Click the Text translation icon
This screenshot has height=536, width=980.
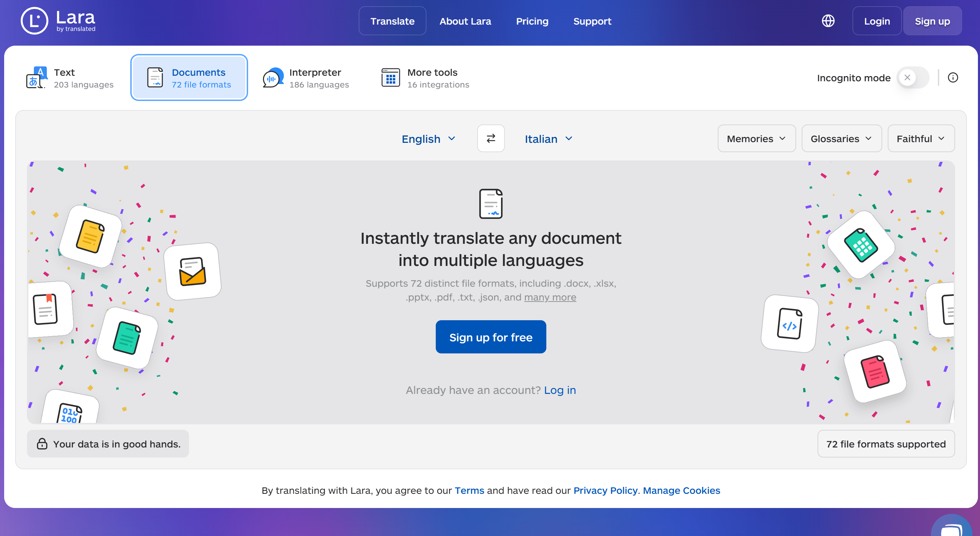[x=37, y=78]
